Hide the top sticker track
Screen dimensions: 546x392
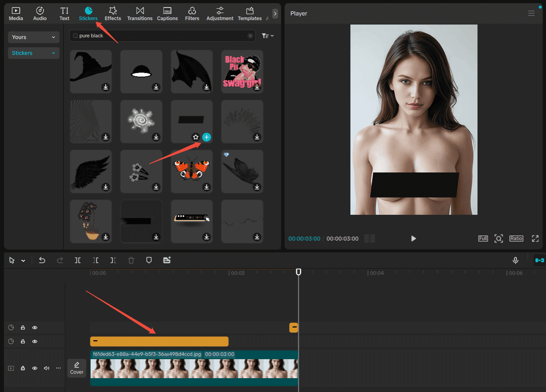pos(35,328)
